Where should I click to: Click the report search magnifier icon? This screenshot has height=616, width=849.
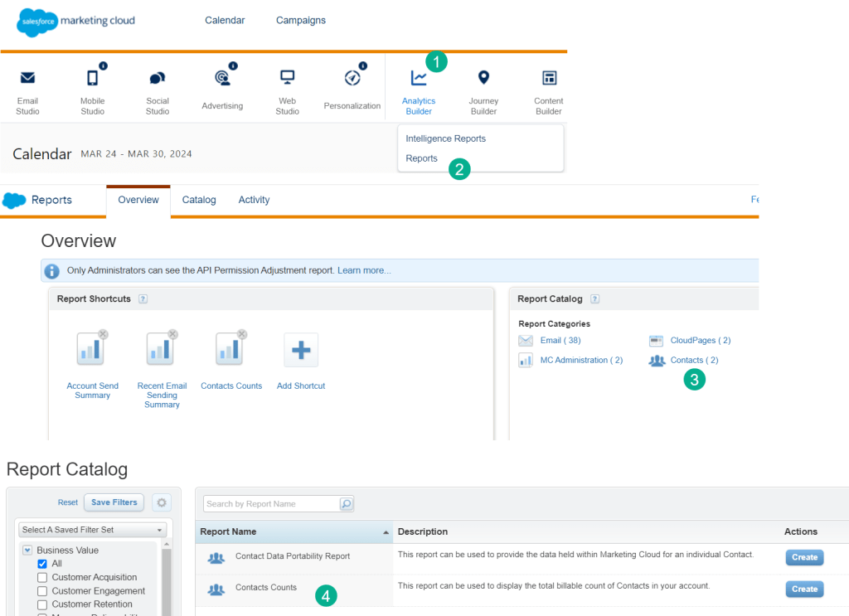click(346, 503)
